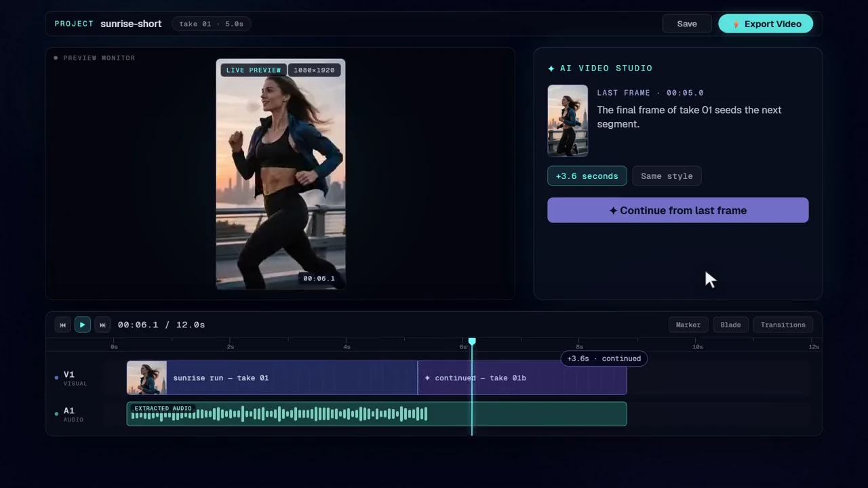Click the playhead handle on the ruler
The width and height of the screenshot is (868, 488).
pyautogui.click(x=472, y=342)
